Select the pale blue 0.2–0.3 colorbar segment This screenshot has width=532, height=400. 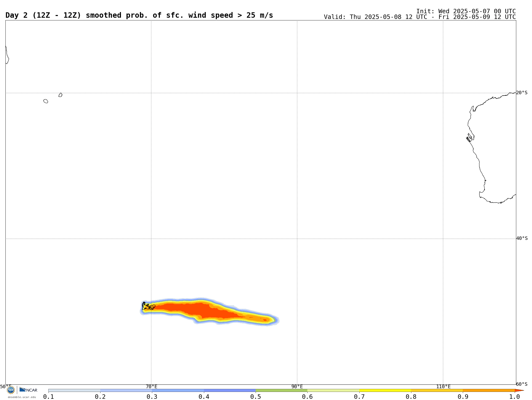click(126, 390)
